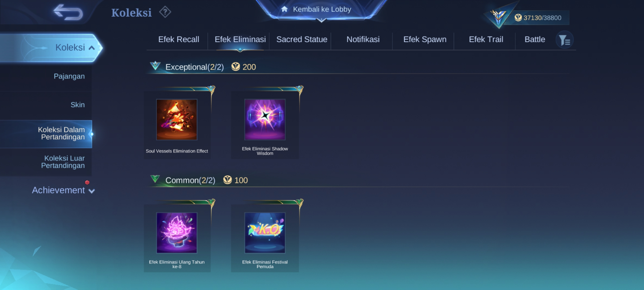Click the back arrow icon
Screen dimensions: 644x290
tap(68, 12)
